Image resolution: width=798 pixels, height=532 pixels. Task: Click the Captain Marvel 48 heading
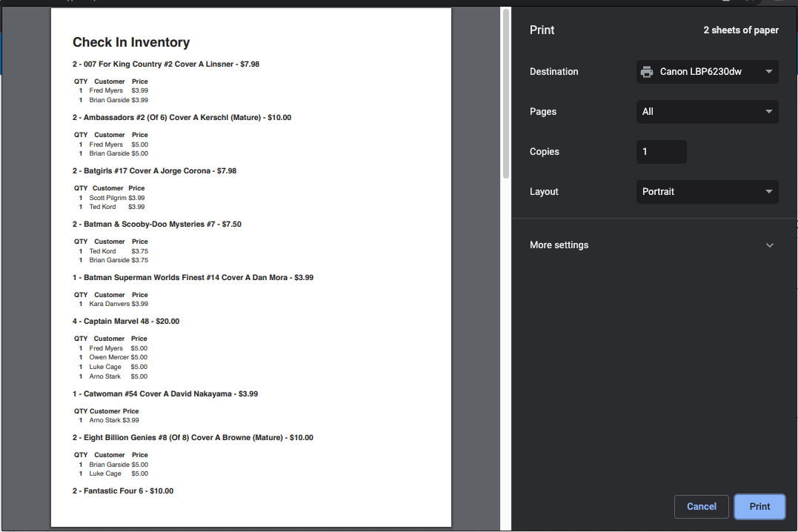[126, 322]
